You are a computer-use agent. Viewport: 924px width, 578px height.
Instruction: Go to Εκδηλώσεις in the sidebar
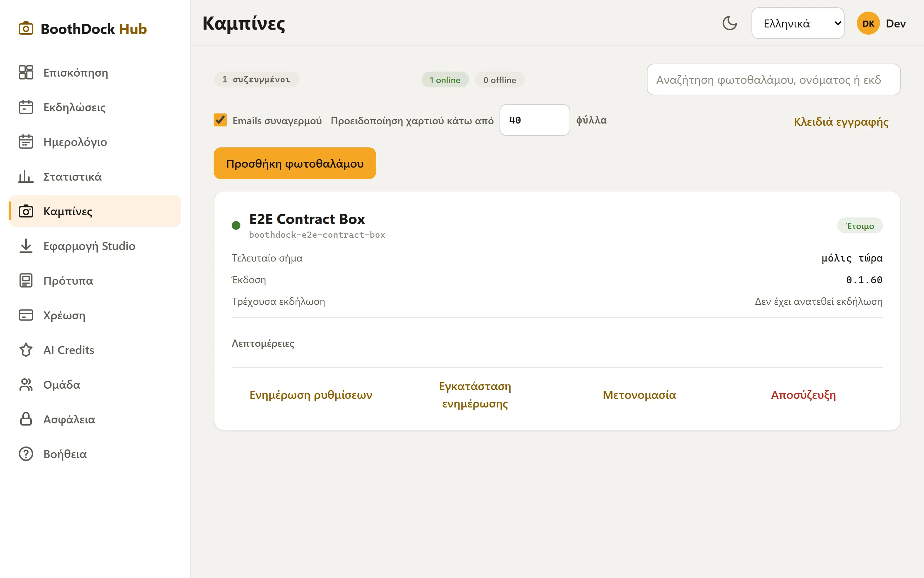point(95,107)
